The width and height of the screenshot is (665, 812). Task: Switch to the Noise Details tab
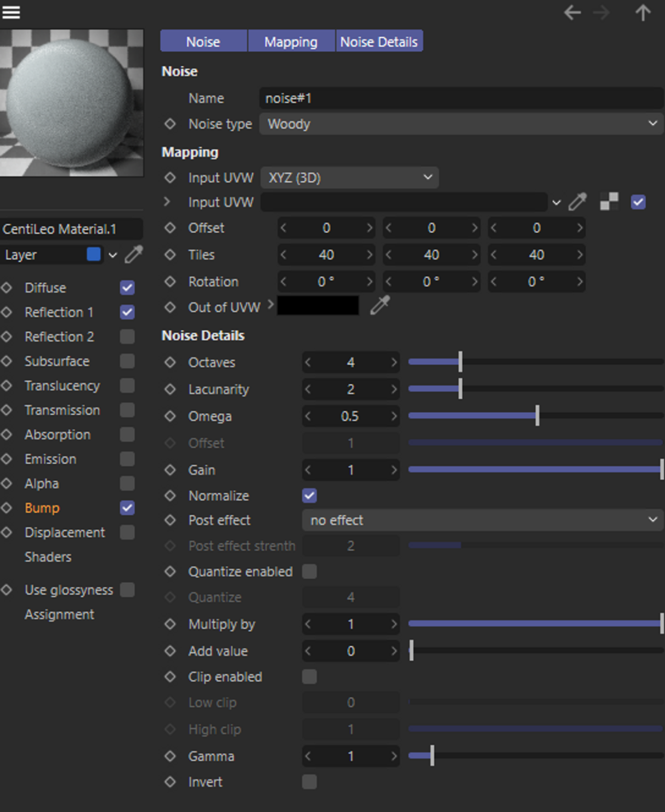(x=379, y=41)
